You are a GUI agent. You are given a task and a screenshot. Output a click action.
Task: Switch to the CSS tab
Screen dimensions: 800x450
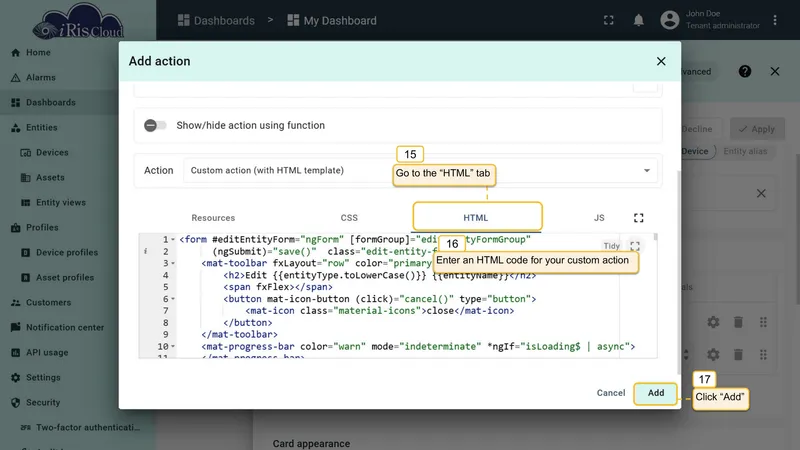pyautogui.click(x=349, y=218)
